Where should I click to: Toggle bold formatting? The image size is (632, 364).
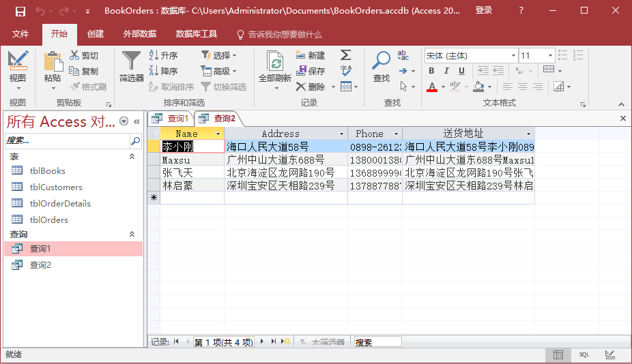pos(431,71)
